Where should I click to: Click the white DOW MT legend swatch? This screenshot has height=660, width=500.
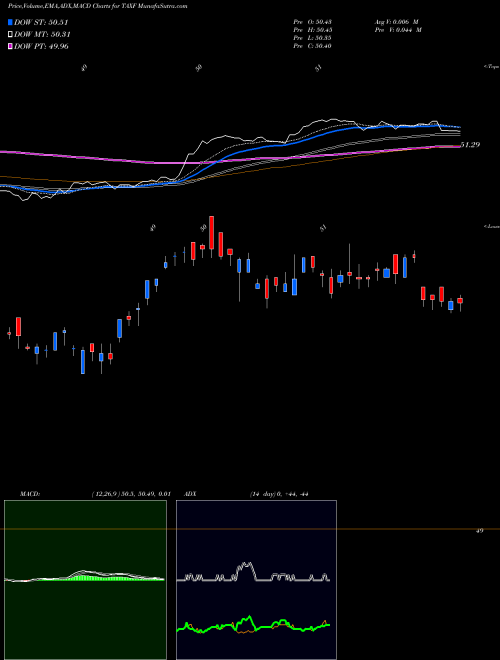click(10, 35)
